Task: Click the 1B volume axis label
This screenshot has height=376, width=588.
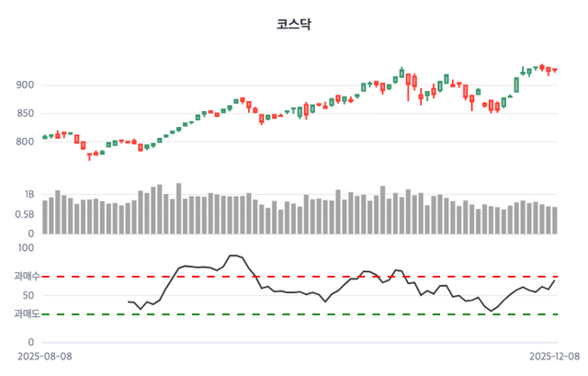Action: pyautogui.click(x=28, y=196)
